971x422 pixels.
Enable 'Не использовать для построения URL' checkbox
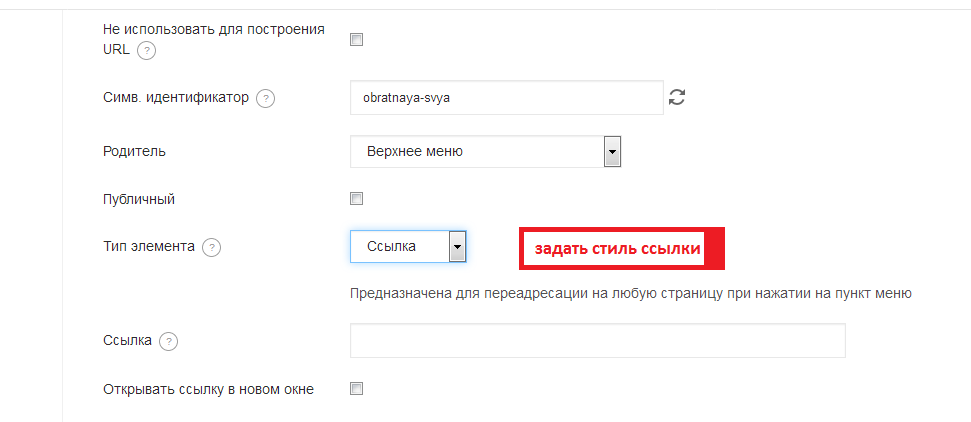pyautogui.click(x=356, y=40)
